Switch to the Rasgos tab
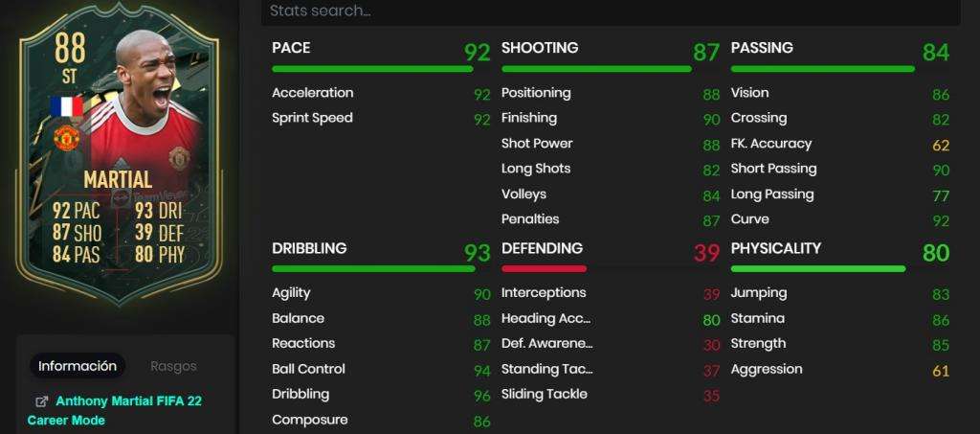 coord(174,367)
